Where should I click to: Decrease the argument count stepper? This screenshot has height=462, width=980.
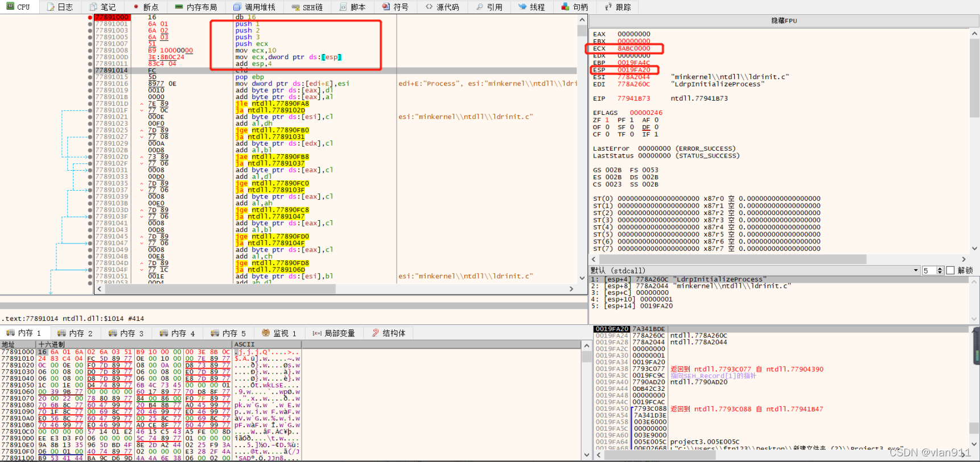(x=940, y=273)
